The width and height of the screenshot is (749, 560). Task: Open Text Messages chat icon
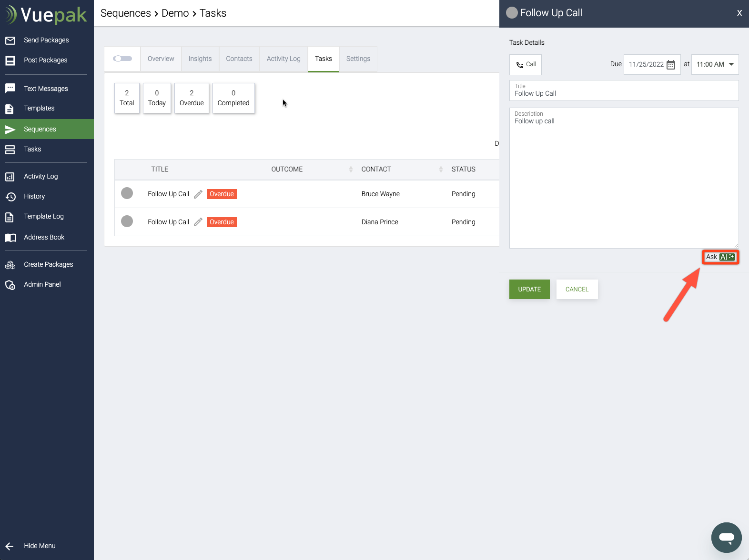point(10,89)
